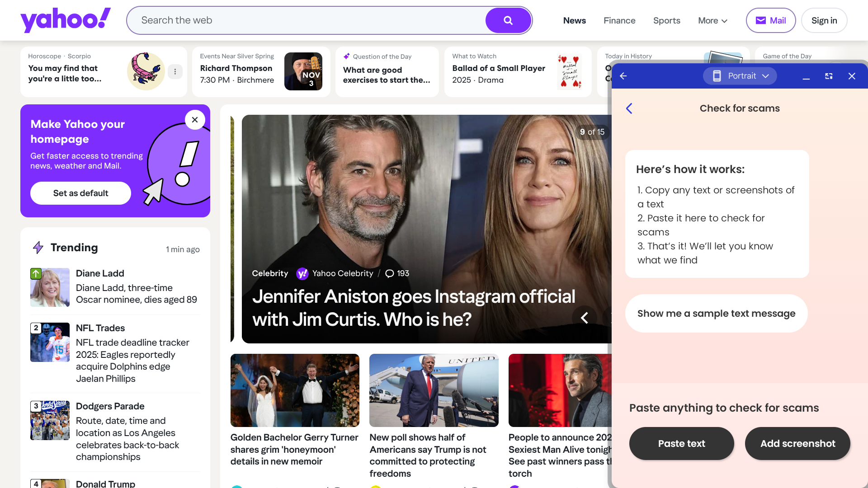
Task: Select the Sports navigation item
Action: [667, 20]
